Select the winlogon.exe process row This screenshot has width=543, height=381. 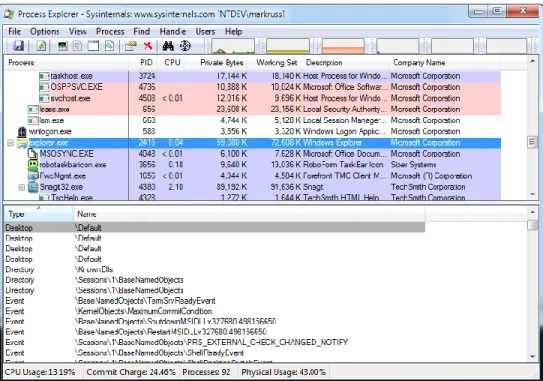(252, 132)
